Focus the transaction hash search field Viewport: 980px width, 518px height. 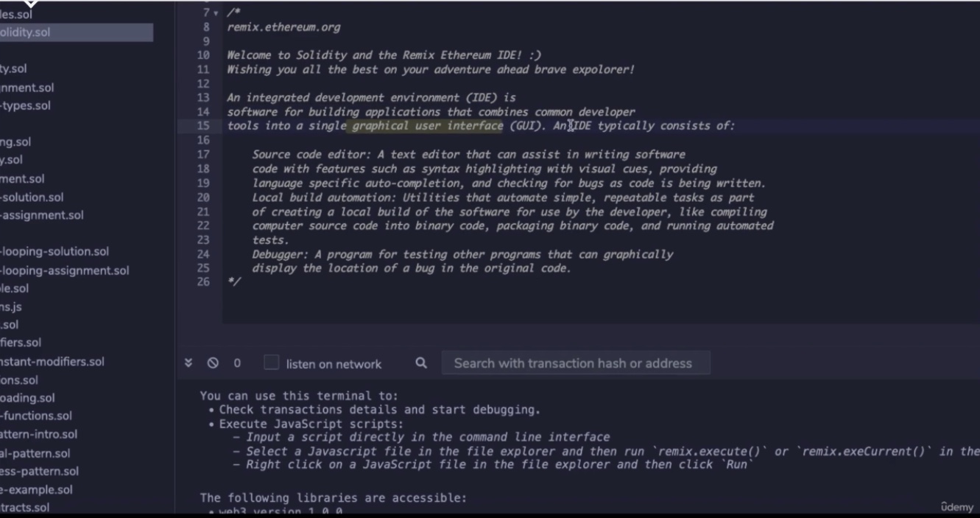tap(575, 363)
